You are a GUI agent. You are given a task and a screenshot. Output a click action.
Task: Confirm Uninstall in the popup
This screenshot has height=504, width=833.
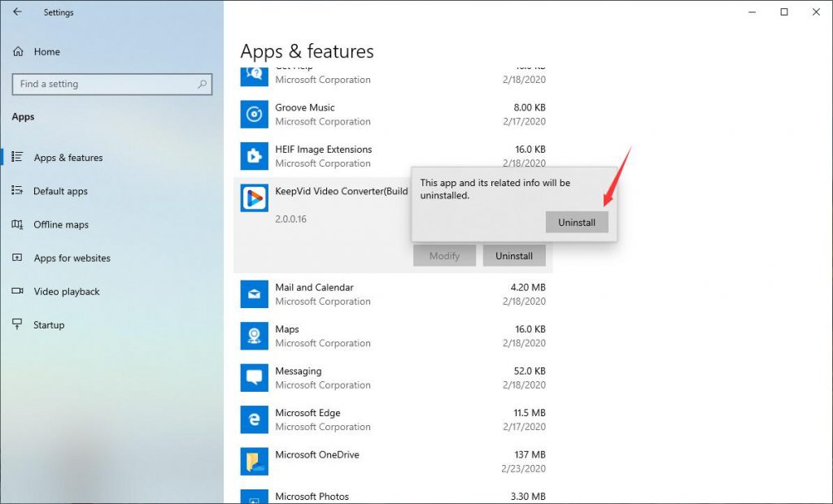click(577, 222)
